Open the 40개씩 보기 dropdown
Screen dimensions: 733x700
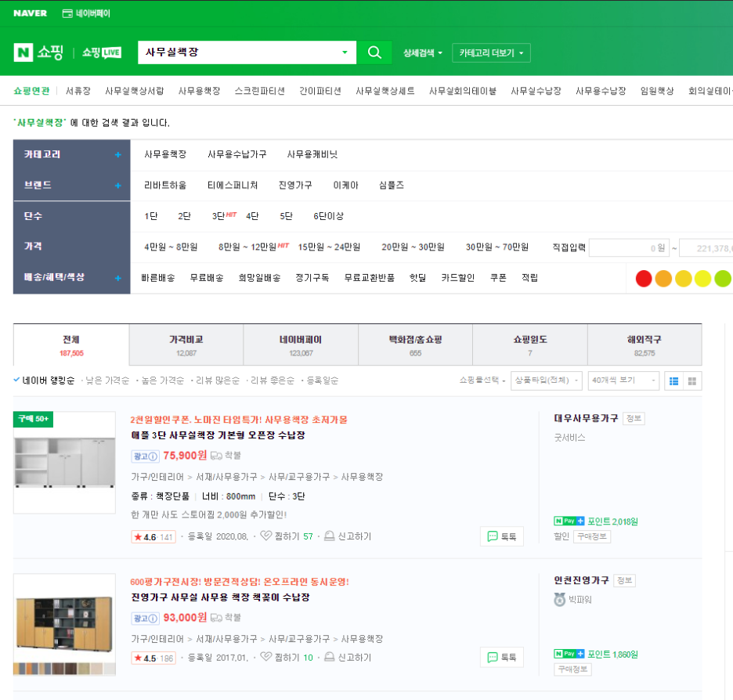(x=623, y=381)
